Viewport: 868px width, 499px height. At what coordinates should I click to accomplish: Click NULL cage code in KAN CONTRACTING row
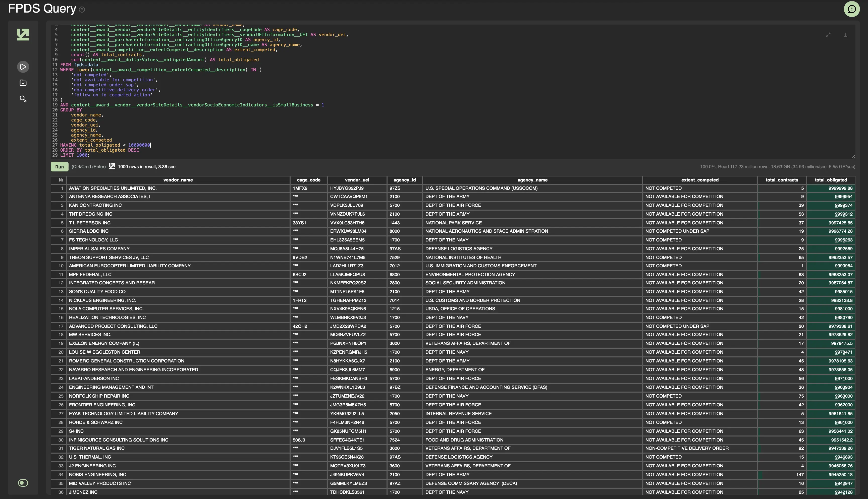[308, 205]
